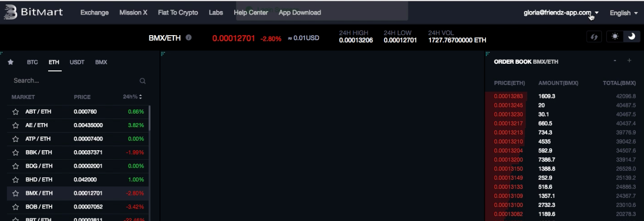Open Mission X page

pyautogui.click(x=133, y=13)
